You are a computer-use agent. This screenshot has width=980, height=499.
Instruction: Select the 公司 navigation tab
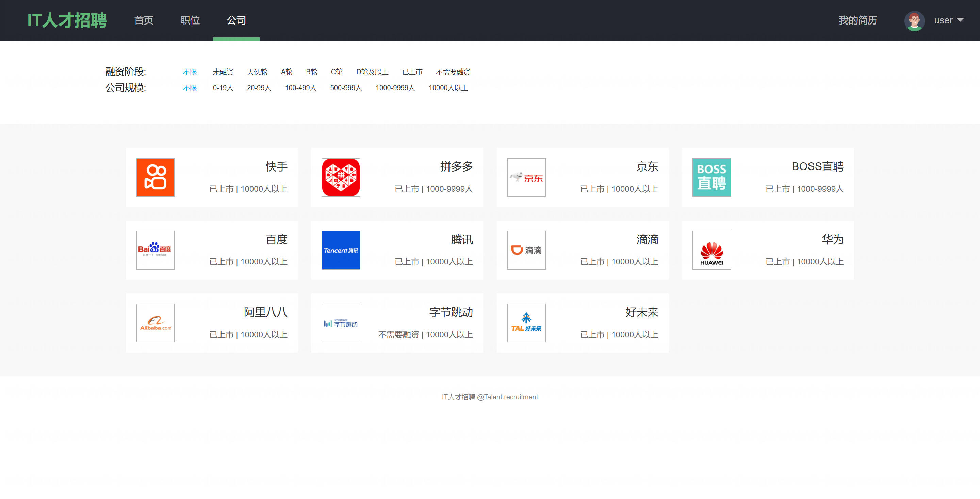[236, 20]
